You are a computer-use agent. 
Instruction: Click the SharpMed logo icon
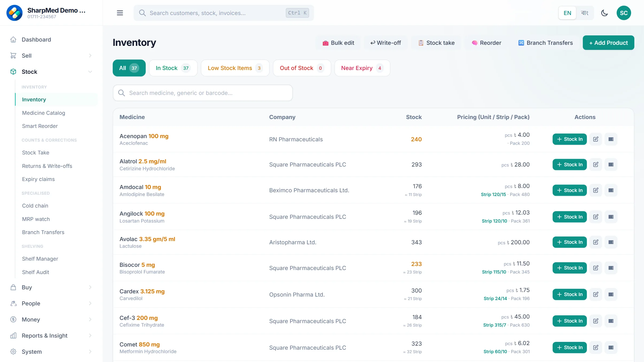(14, 13)
